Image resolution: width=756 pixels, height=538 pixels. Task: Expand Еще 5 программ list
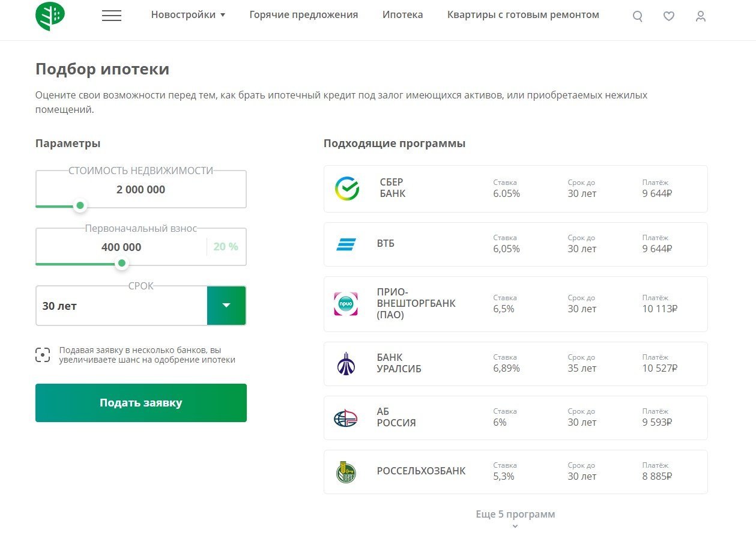[x=515, y=515]
